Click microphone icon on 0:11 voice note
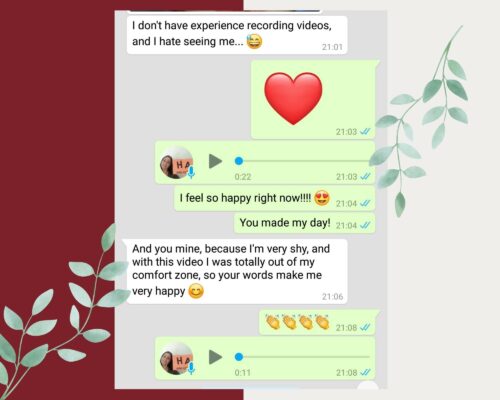This screenshot has height=400, width=500. tap(191, 368)
